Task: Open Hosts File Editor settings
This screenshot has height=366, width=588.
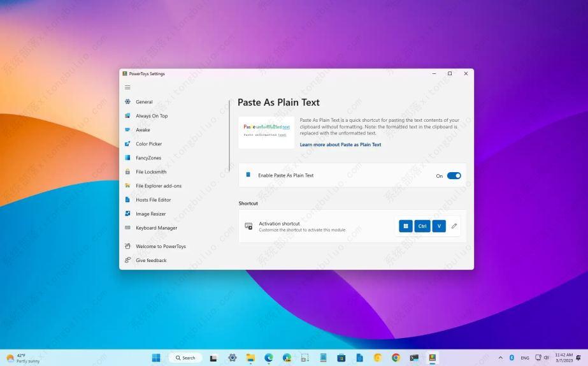Action: click(x=153, y=200)
